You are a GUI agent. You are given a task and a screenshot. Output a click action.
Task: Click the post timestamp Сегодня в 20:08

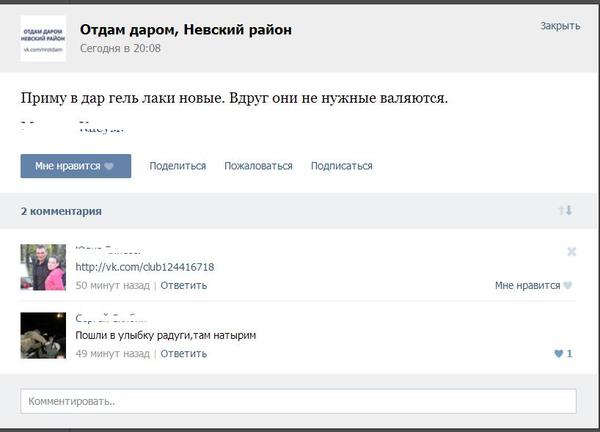pyautogui.click(x=120, y=49)
